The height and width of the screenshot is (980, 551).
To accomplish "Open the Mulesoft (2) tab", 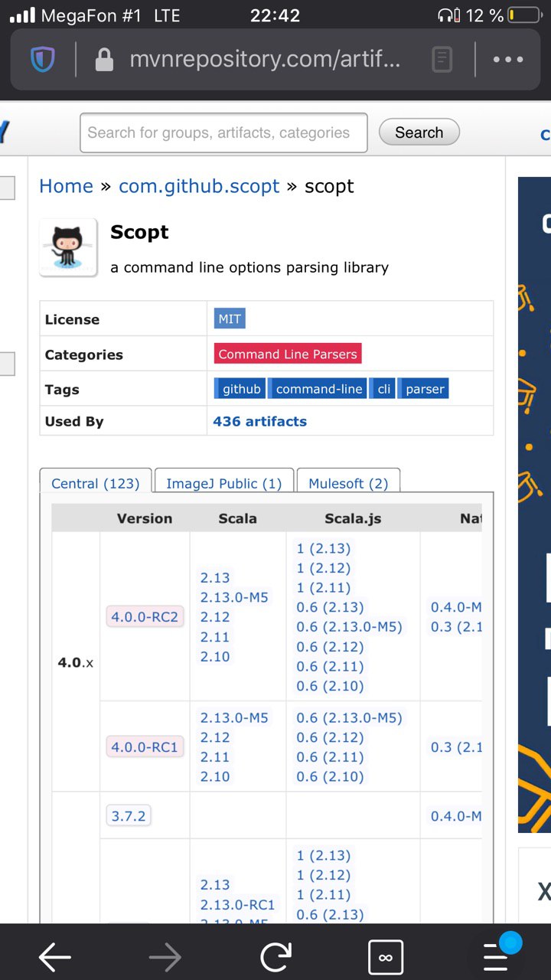I will (x=348, y=483).
